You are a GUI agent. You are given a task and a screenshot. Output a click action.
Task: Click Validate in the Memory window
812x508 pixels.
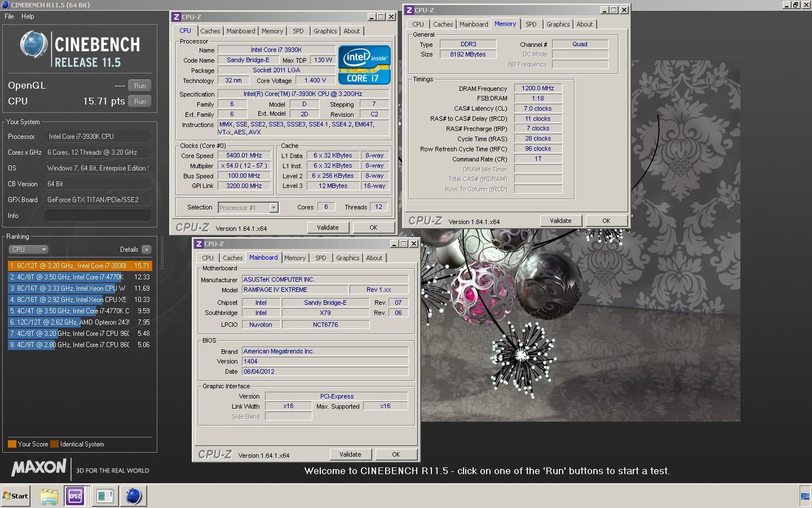coord(561,221)
